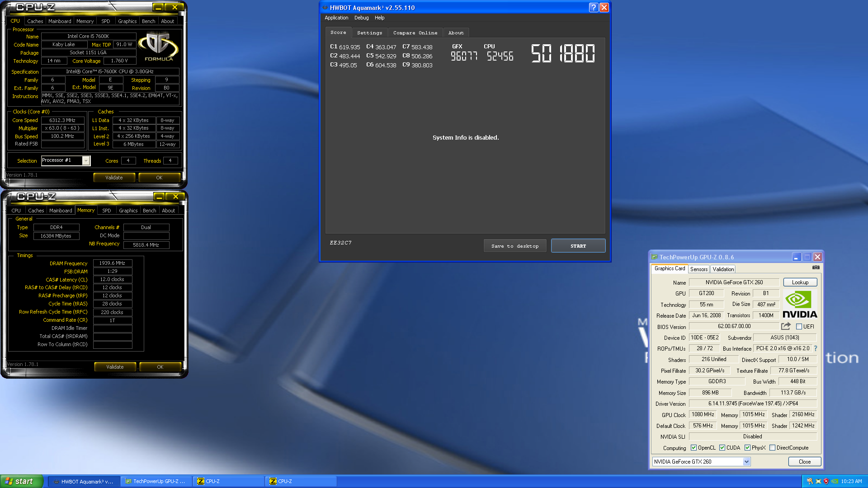Image resolution: width=868 pixels, height=488 pixels.
Task: Switch to HWBOT Aquamark taskbar item
Action: click(84, 481)
